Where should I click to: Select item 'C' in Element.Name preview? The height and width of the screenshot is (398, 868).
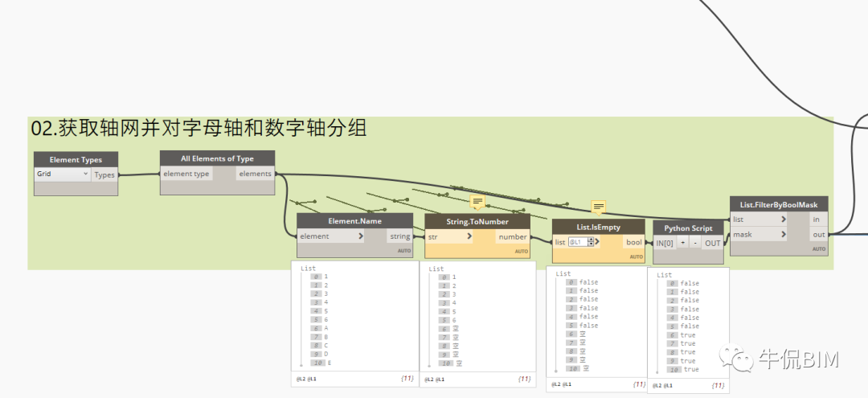(326, 346)
